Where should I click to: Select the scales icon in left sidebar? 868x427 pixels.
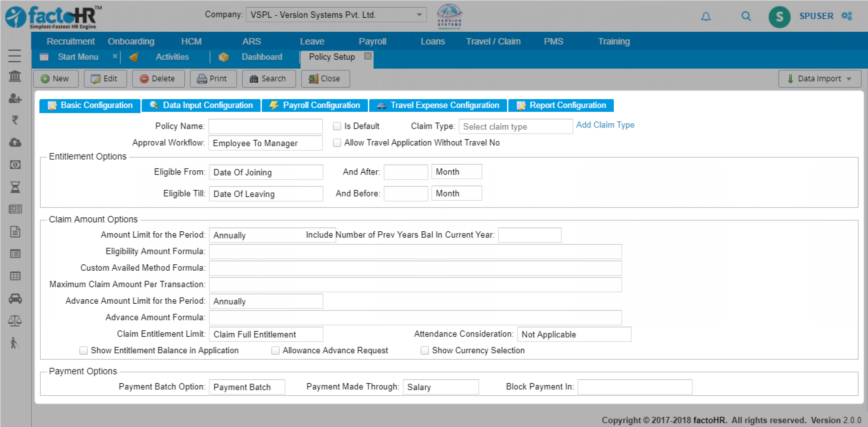(x=16, y=321)
